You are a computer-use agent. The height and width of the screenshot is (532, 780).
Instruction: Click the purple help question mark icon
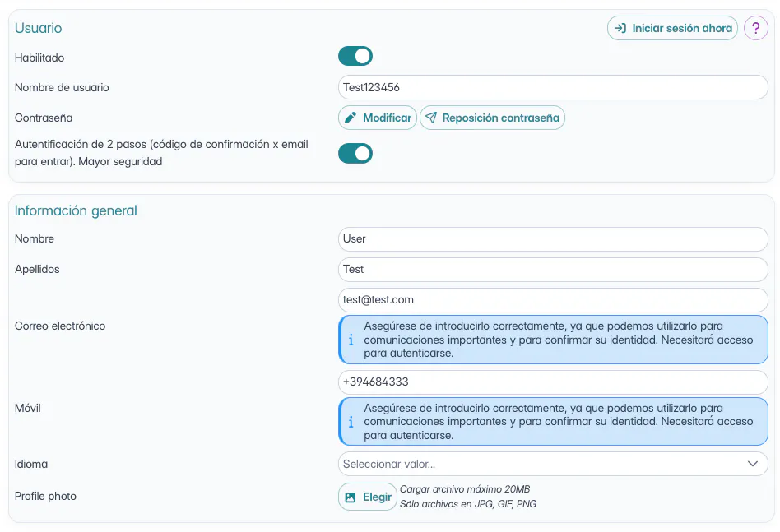pos(755,28)
